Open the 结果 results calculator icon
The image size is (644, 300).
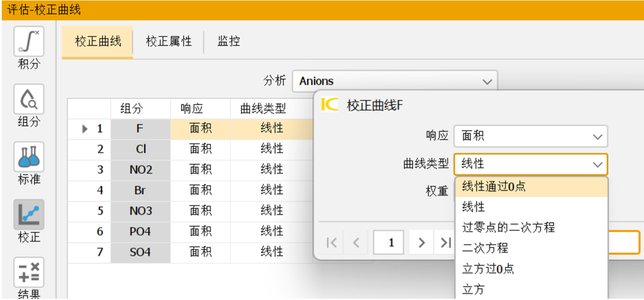point(29,272)
